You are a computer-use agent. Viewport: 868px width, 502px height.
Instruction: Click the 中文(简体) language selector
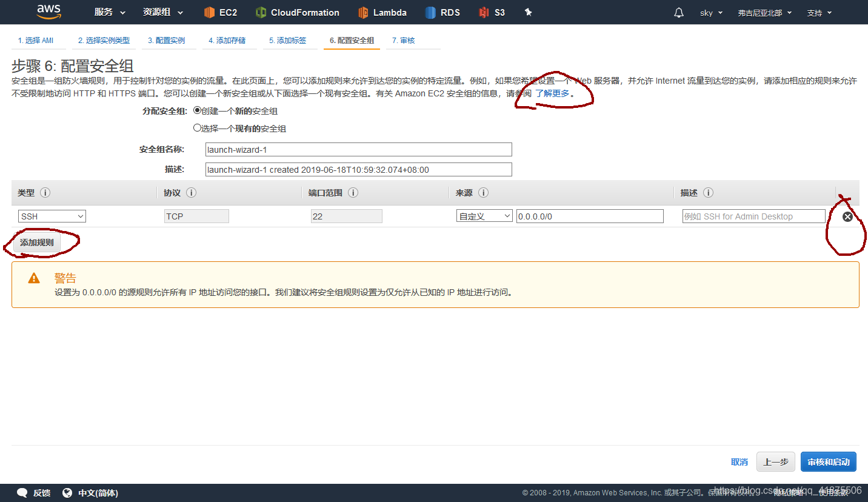tap(98, 493)
